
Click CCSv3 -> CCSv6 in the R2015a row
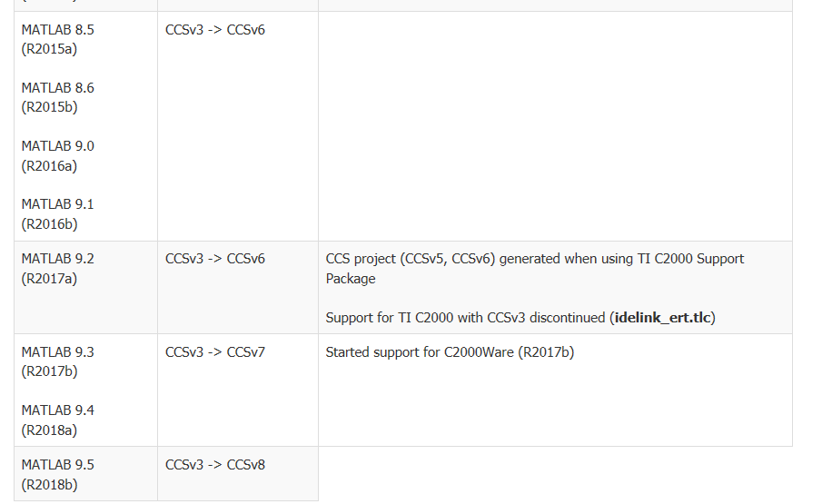215,30
